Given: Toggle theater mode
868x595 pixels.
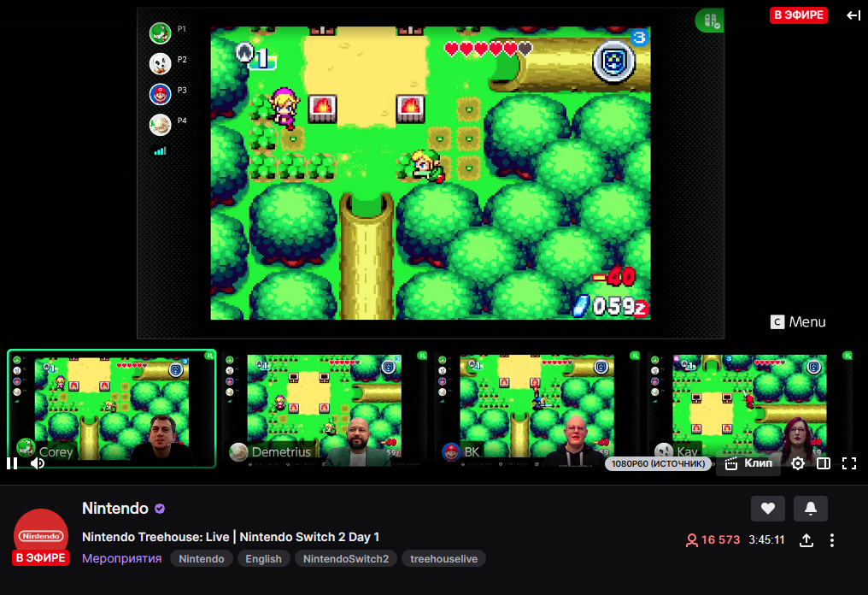Looking at the screenshot, I should point(824,463).
